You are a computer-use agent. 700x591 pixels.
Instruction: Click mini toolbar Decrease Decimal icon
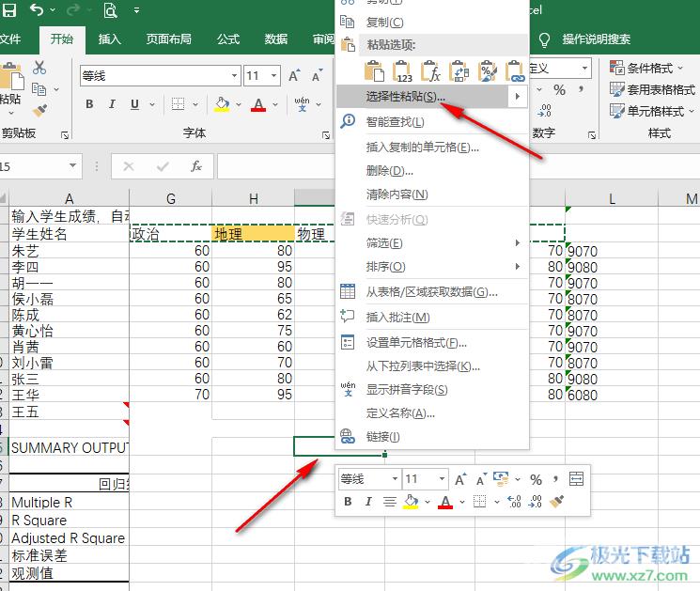(x=535, y=502)
